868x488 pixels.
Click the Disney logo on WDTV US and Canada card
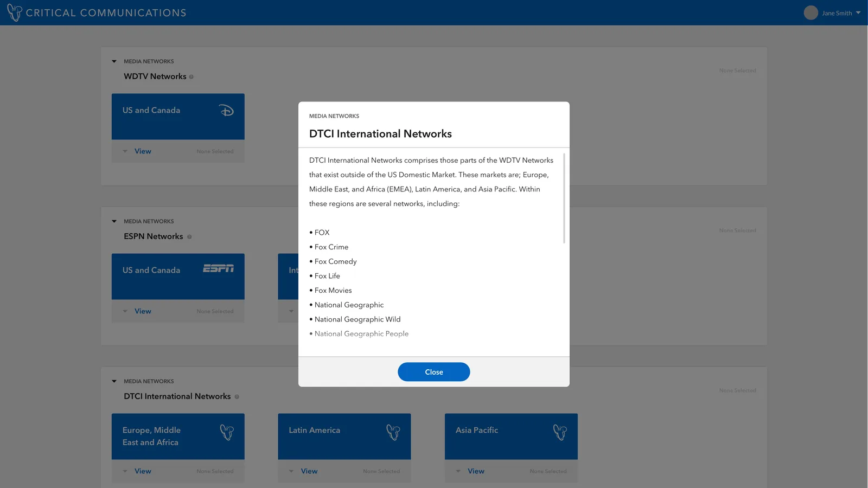227,111
